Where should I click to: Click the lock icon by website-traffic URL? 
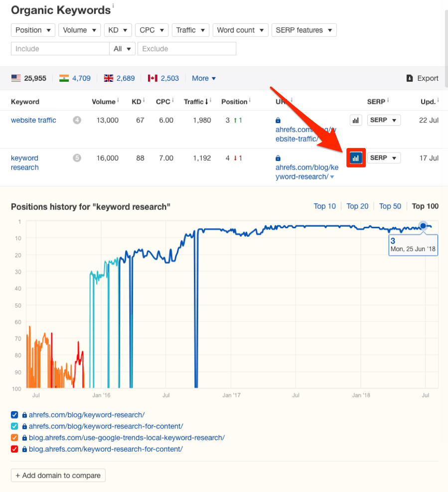coord(278,121)
